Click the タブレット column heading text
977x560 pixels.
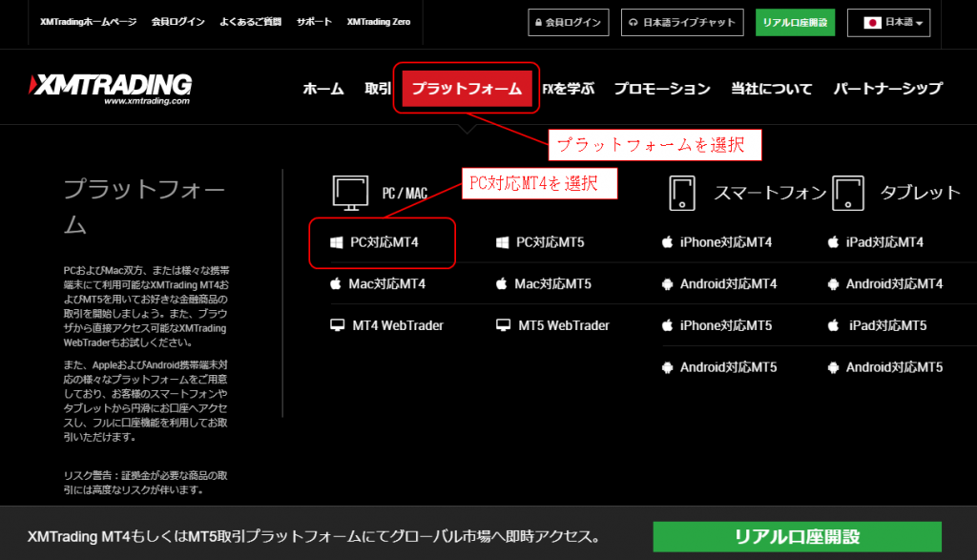pyautogui.click(x=921, y=193)
